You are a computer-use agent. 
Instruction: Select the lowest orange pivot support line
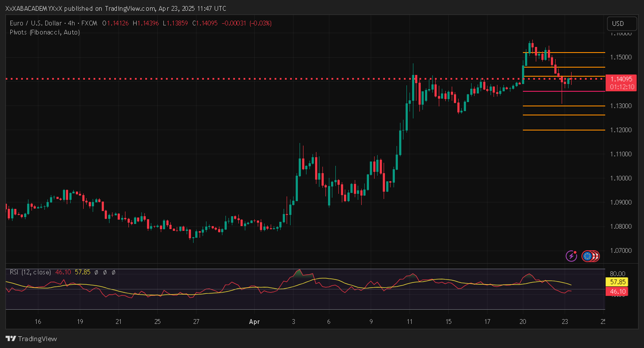560,130
